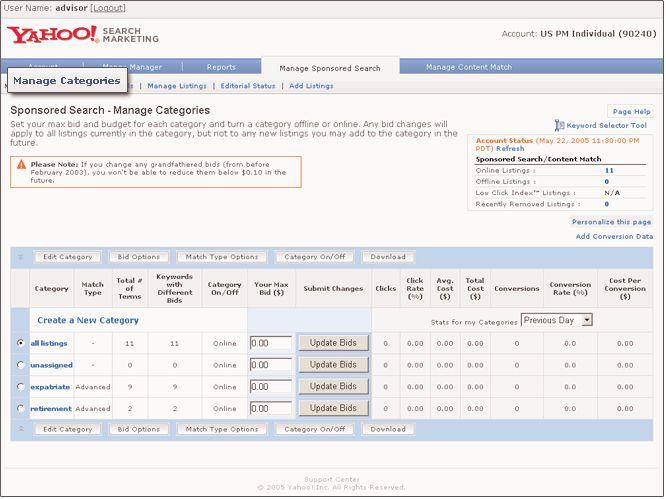Focus the Max Bid field for expatriate
The width and height of the screenshot is (666, 499).
(270, 386)
